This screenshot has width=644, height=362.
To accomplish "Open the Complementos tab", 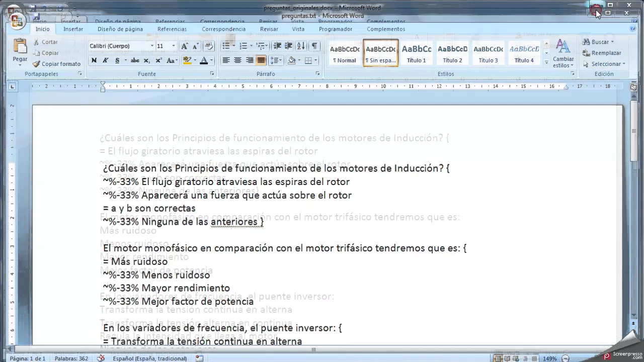I will (x=386, y=29).
